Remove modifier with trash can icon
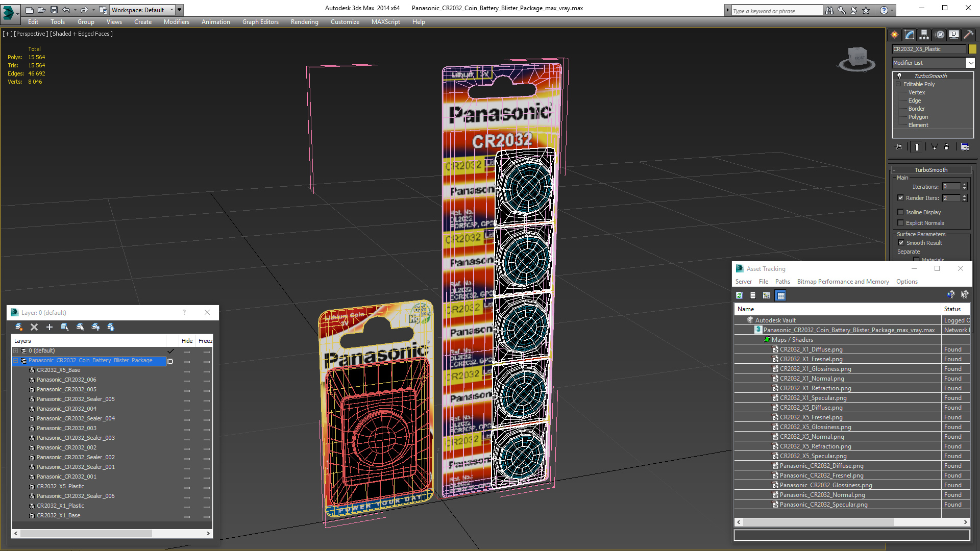980x551 pixels. [947, 147]
